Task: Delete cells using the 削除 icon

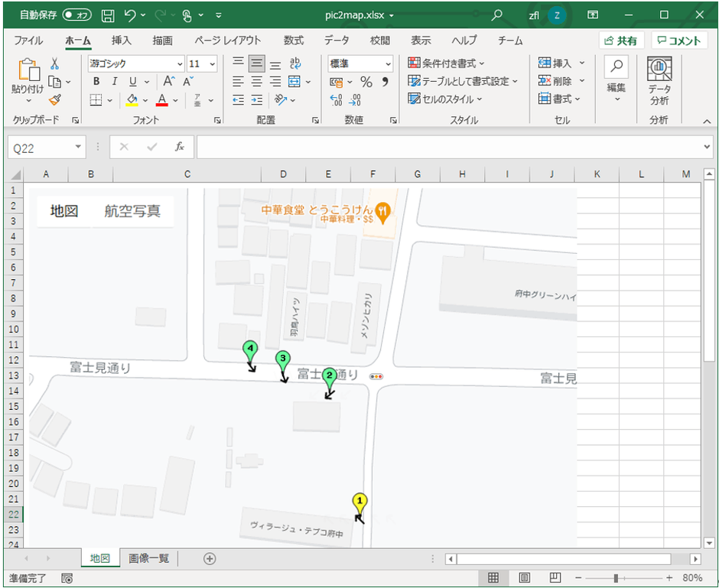Action: 551,80
